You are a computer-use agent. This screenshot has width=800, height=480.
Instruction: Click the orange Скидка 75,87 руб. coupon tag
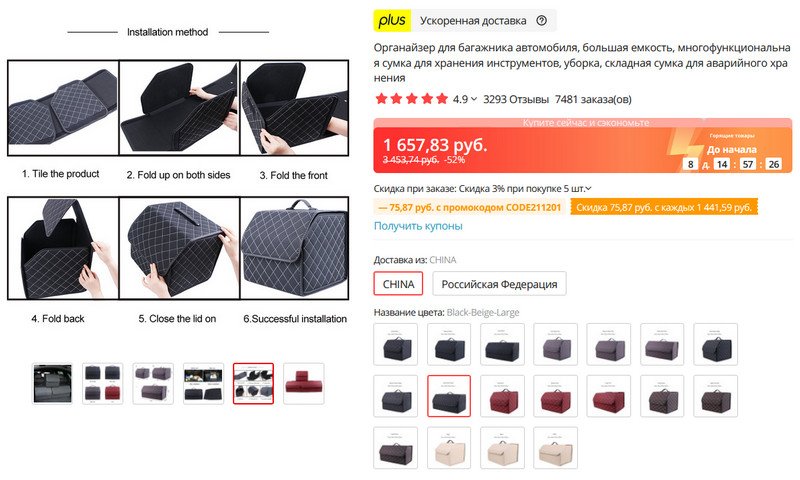click(x=664, y=207)
